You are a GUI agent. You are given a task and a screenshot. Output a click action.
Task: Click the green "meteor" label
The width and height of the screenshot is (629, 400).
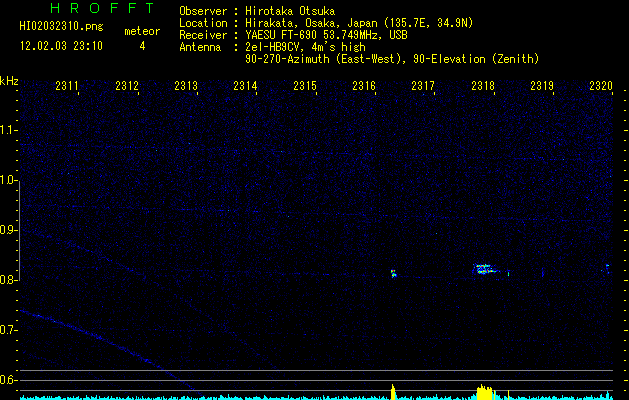(x=142, y=31)
